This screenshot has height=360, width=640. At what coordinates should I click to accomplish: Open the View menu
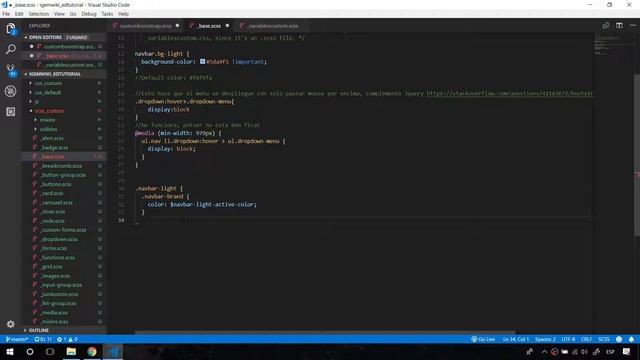59,14
